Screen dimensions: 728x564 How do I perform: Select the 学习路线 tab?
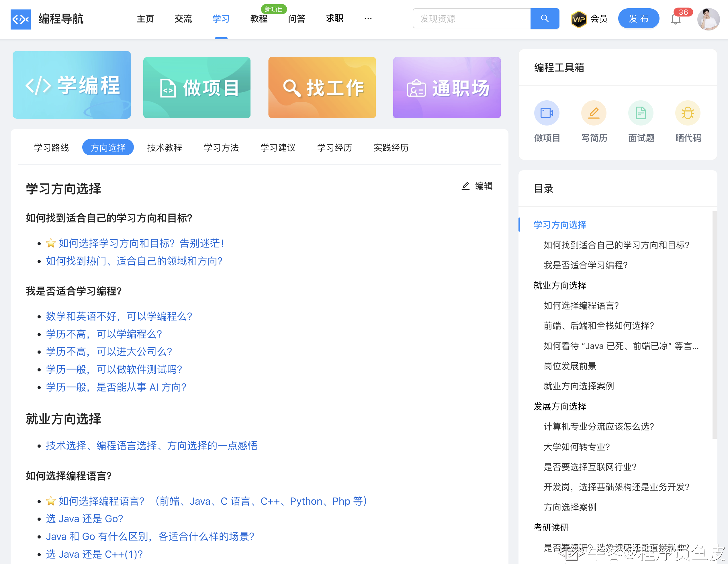(x=51, y=147)
